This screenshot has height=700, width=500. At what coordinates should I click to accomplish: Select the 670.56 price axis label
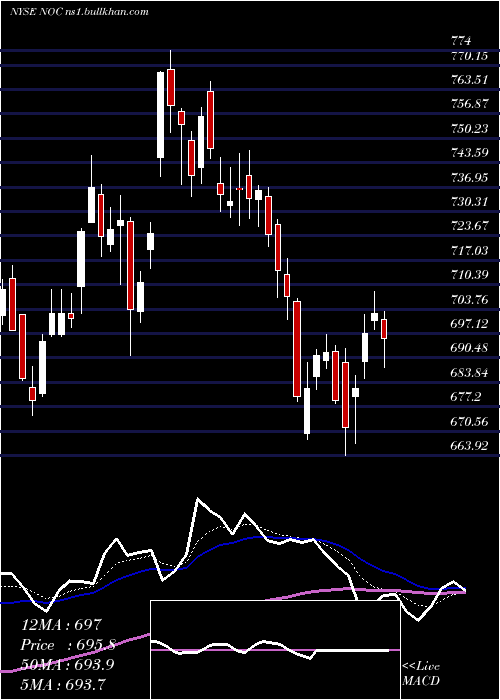469,421
